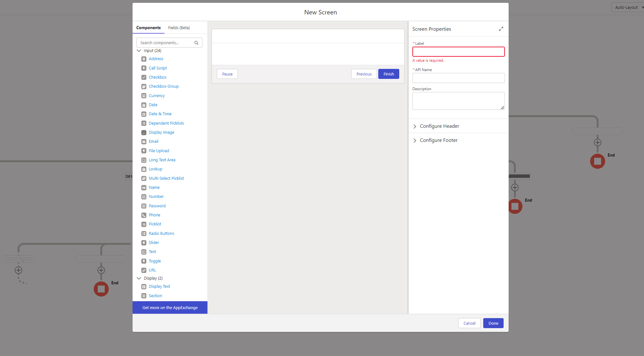644x356 pixels.
Task: Click the Address component icon
Action: point(144,59)
